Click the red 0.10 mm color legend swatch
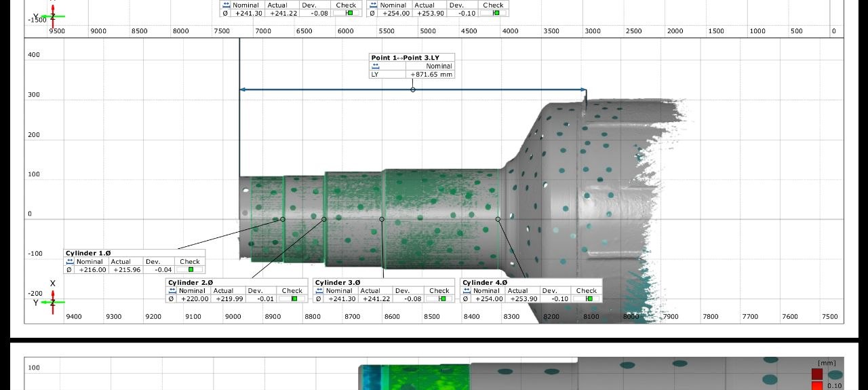 point(817,386)
